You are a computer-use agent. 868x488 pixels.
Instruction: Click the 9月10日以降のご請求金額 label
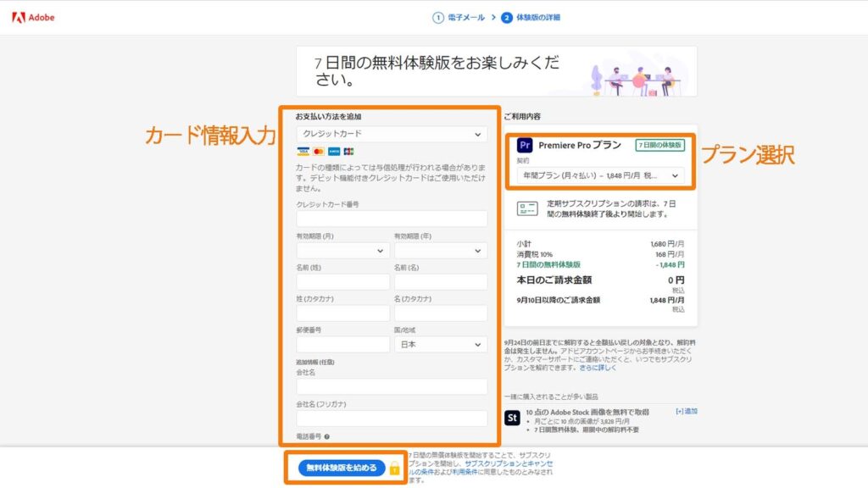(558, 300)
